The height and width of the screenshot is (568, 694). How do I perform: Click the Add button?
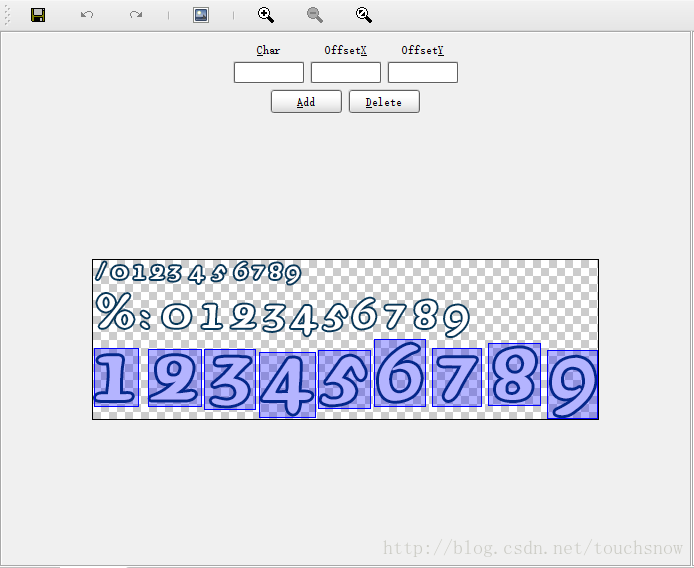click(306, 102)
